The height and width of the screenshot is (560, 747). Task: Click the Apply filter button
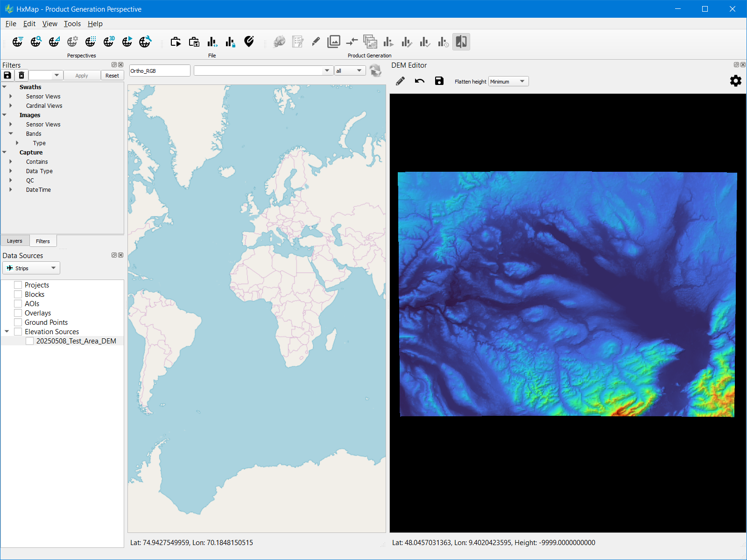coord(82,76)
